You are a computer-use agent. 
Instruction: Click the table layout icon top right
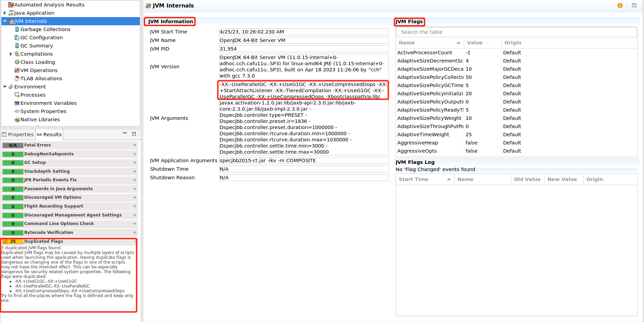[x=634, y=5]
